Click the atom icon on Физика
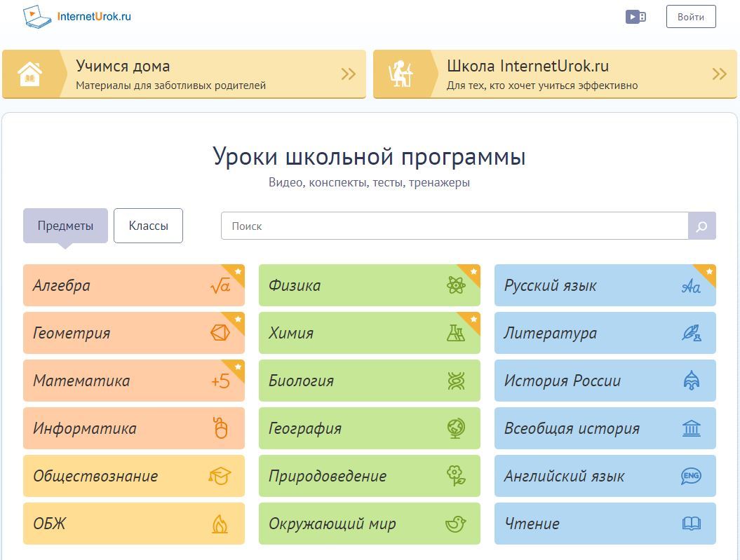This screenshot has height=560, width=740. tap(456, 286)
